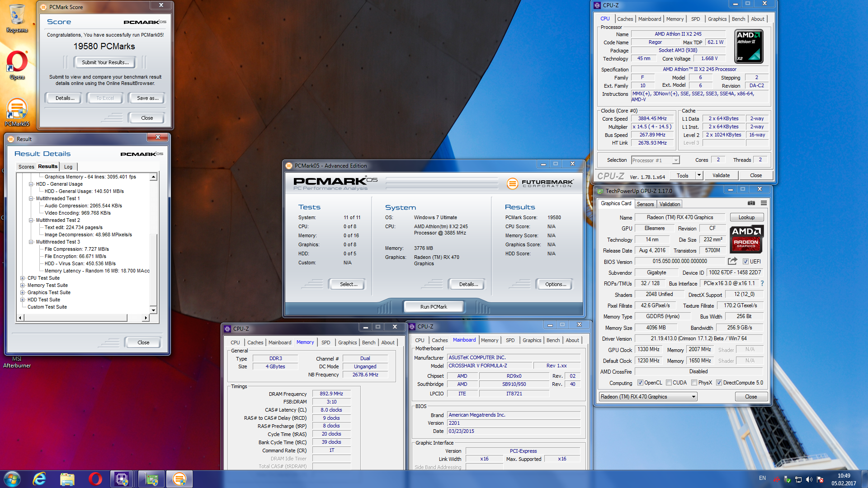
Task: Switch to Log tab in Result Details
Action: coord(68,167)
